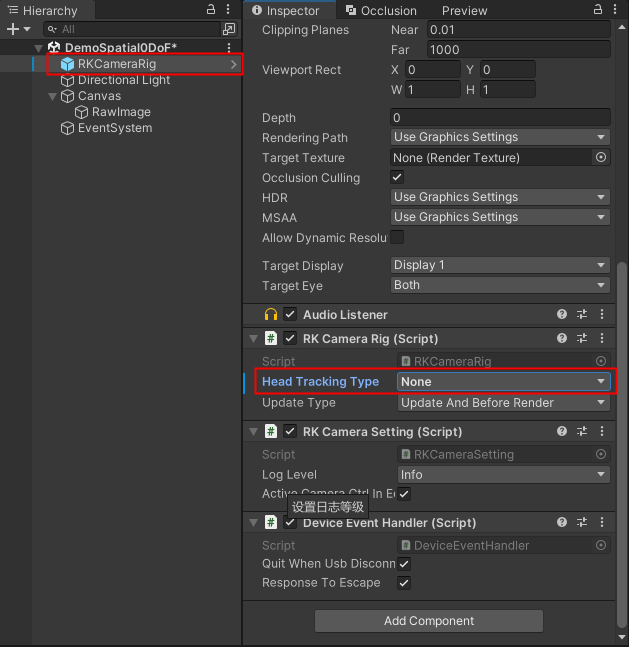Switch to the Inspector tab
Image resolution: width=629 pixels, height=647 pixels.
pyautogui.click(x=289, y=10)
